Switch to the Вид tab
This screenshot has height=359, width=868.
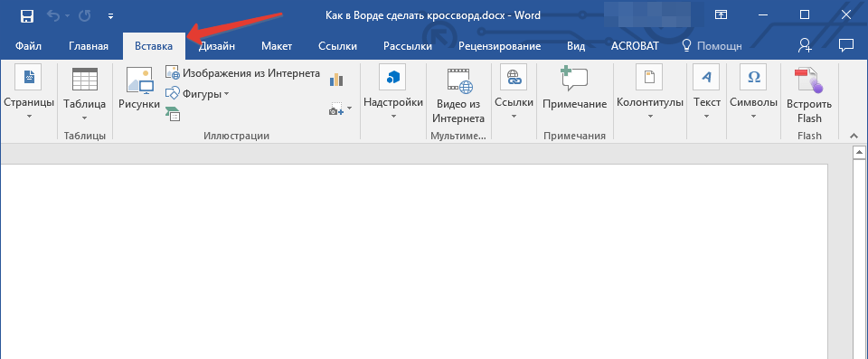point(576,46)
